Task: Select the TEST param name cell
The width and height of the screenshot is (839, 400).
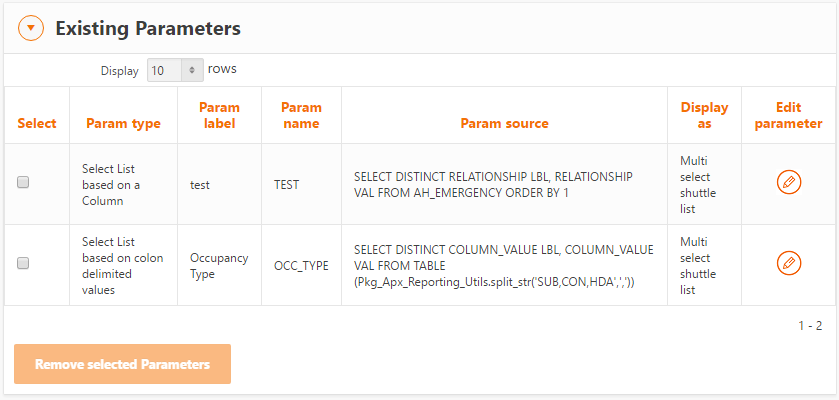Action: (287, 184)
